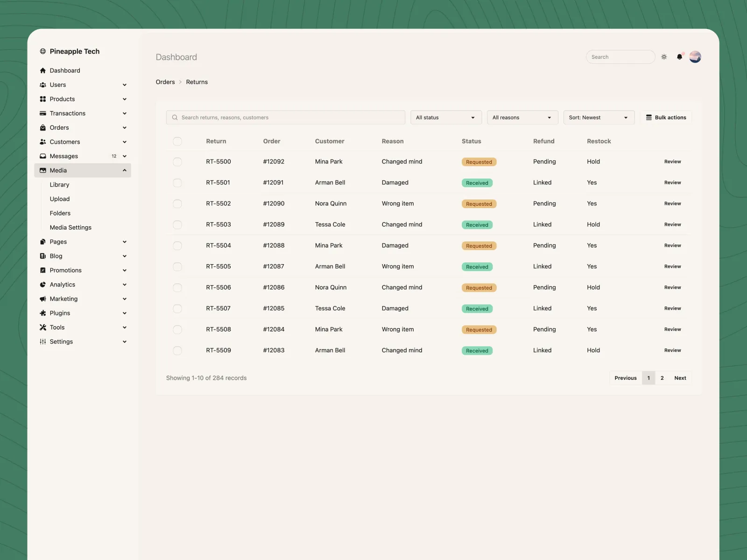Viewport: 747px width, 560px height.
Task: Open notifications bell icon
Action: [680, 57]
